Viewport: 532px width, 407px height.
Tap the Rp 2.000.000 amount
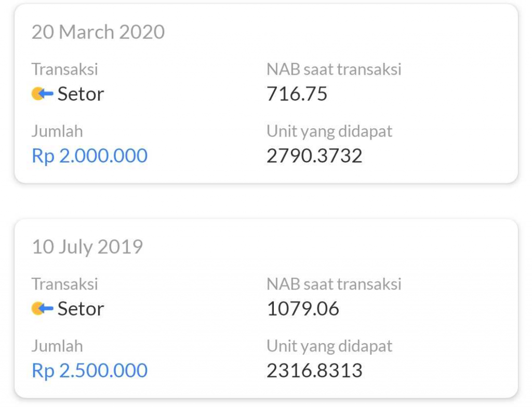point(89,156)
